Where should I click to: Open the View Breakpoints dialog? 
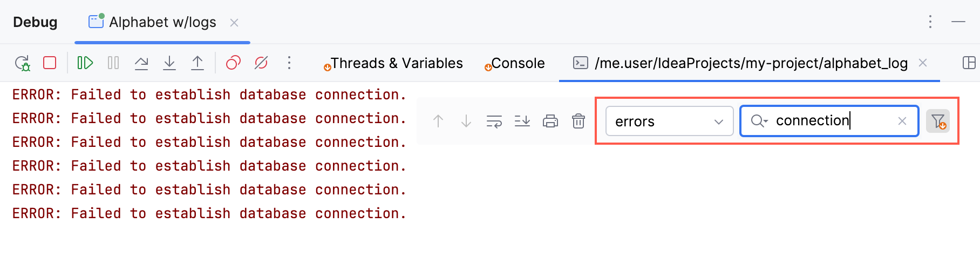pyautogui.click(x=233, y=63)
